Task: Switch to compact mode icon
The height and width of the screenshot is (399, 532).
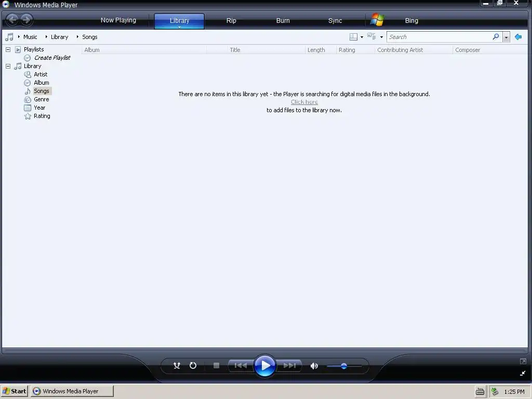Action: click(523, 373)
